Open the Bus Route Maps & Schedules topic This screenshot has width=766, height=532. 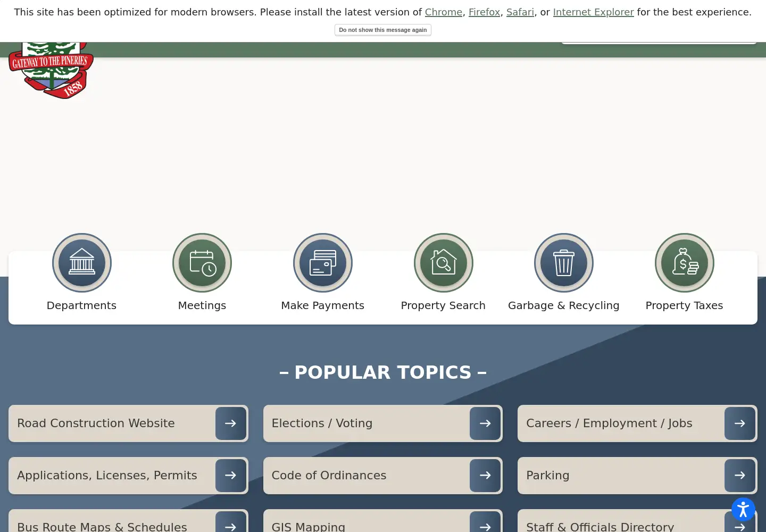pyautogui.click(x=128, y=521)
